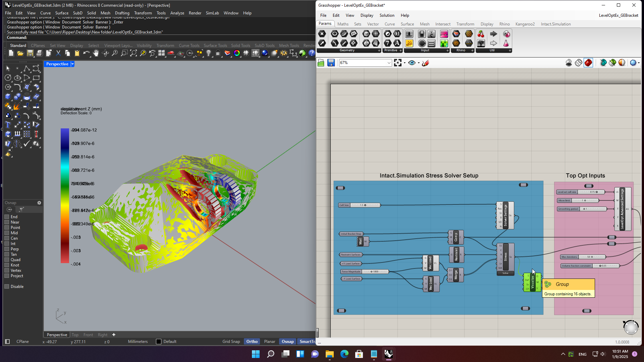Expand the Geometry panel in Params

coord(379,51)
